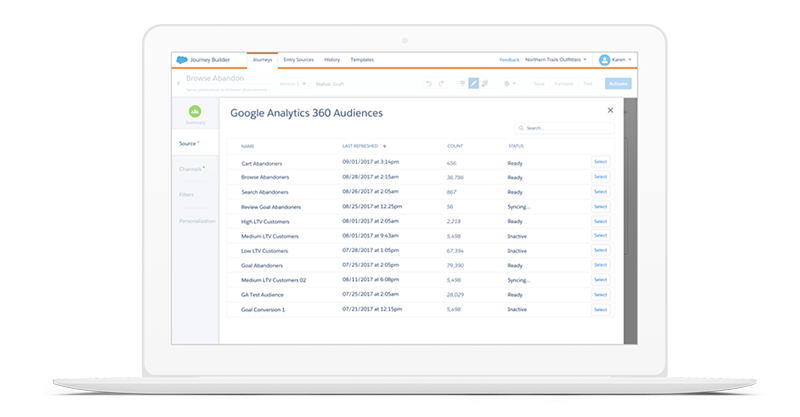Close the Google Analytics 360 Audiences dialog
This screenshot has width=800, height=417.
pos(610,110)
